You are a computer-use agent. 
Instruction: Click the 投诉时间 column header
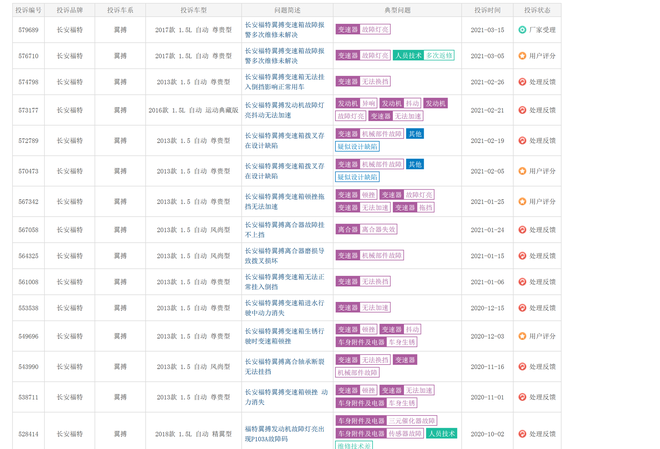pyautogui.click(x=487, y=10)
